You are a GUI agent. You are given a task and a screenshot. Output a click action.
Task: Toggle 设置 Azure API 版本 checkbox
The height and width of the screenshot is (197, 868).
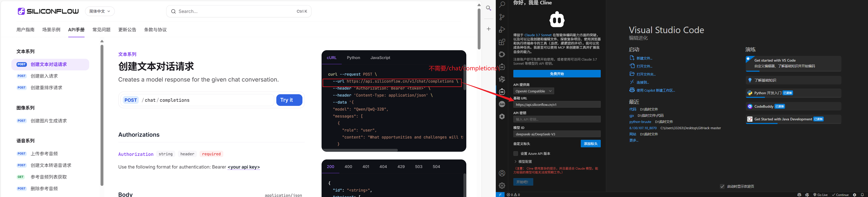tap(515, 154)
